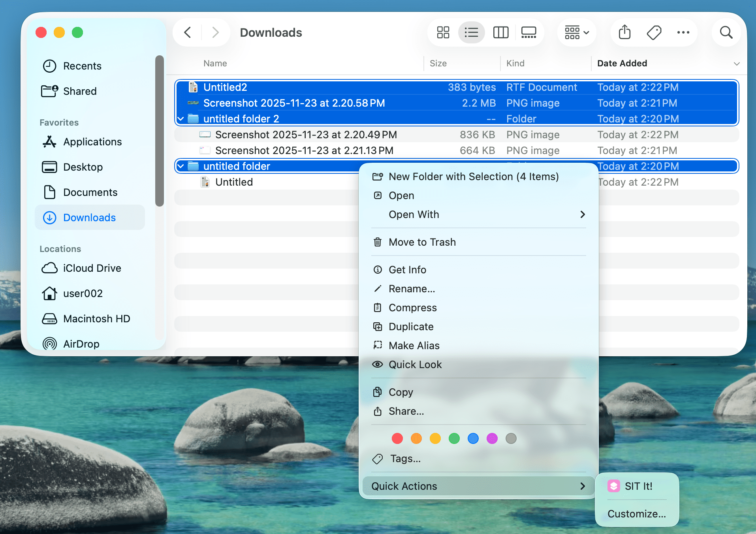Click the Share toolbar icon
The height and width of the screenshot is (534, 756).
pos(624,32)
